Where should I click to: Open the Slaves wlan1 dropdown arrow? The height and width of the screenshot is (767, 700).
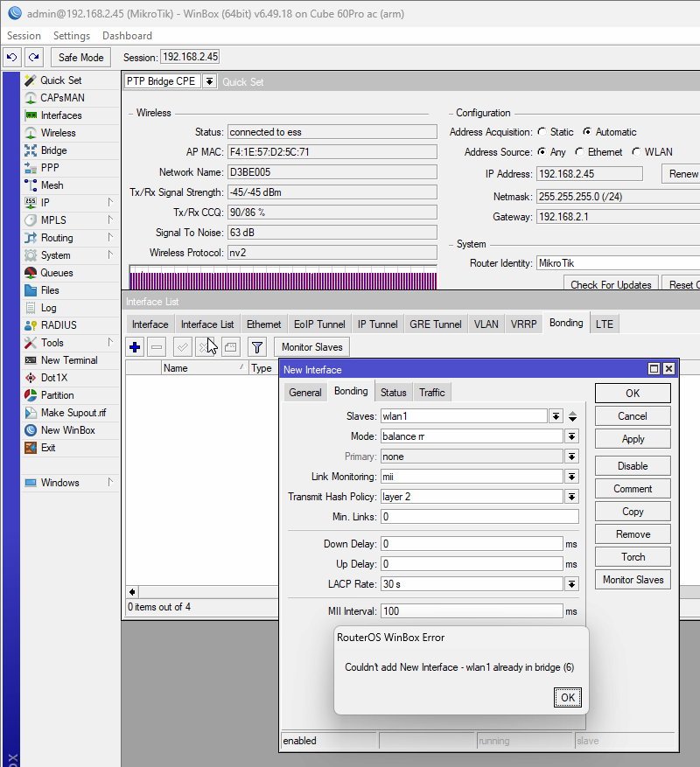point(556,416)
